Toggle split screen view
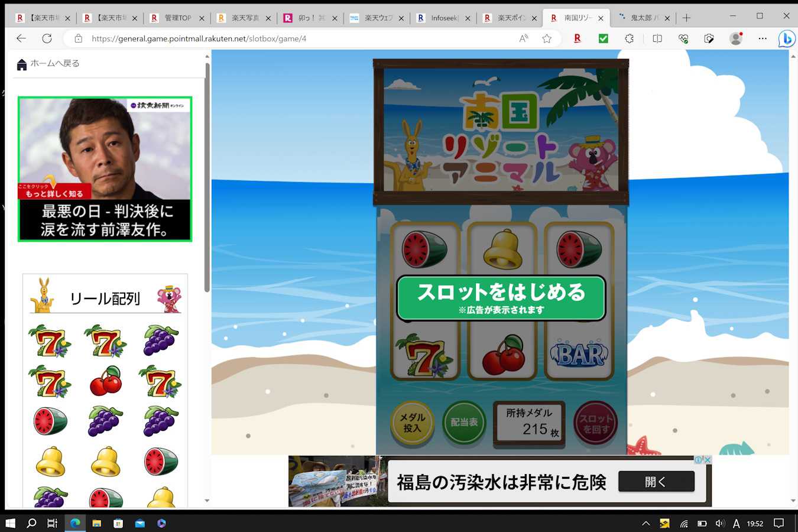Viewport: 798px width, 532px height. 657,38
